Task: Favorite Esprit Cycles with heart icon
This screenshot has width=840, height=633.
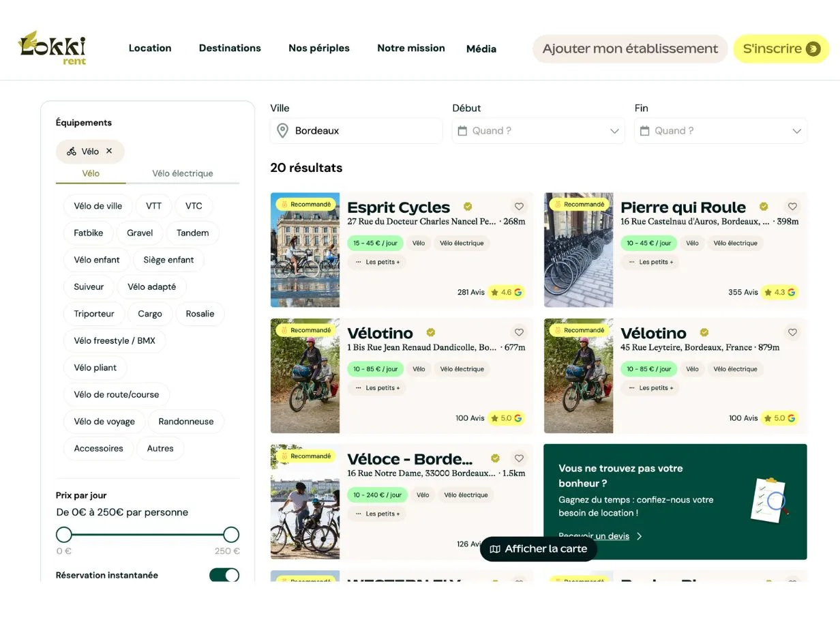Action: (x=519, y=207)
